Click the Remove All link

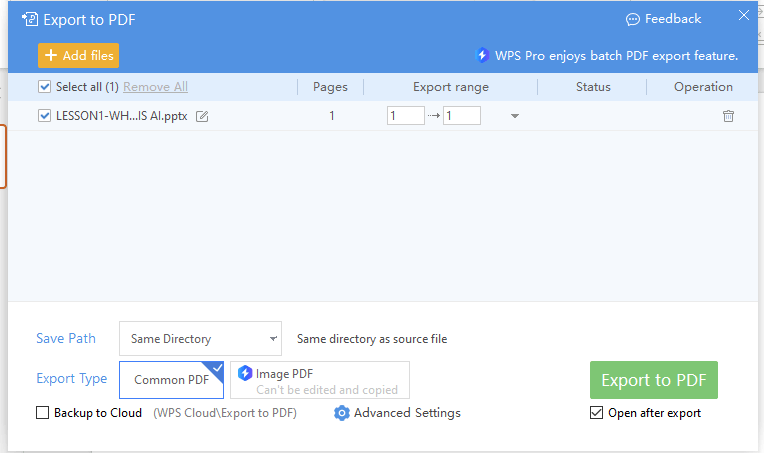[155, 87]
